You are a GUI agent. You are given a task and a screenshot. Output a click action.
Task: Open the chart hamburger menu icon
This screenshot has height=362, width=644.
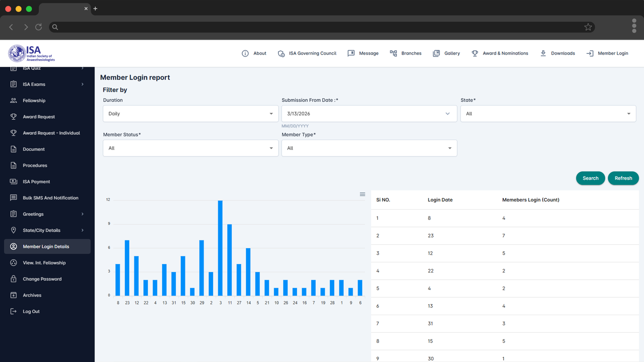click(362, 194)
